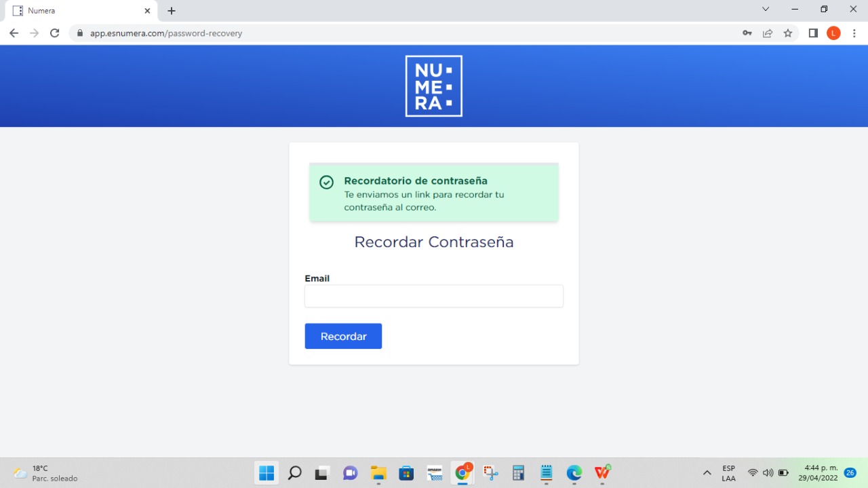Reload the page with refresh icon
Viewport: 868px width, 488px height.
[55, 33]
